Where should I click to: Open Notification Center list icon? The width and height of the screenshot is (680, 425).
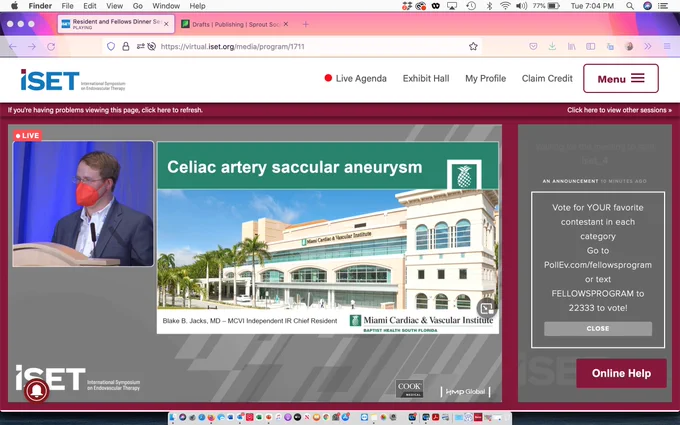[663, 6]
